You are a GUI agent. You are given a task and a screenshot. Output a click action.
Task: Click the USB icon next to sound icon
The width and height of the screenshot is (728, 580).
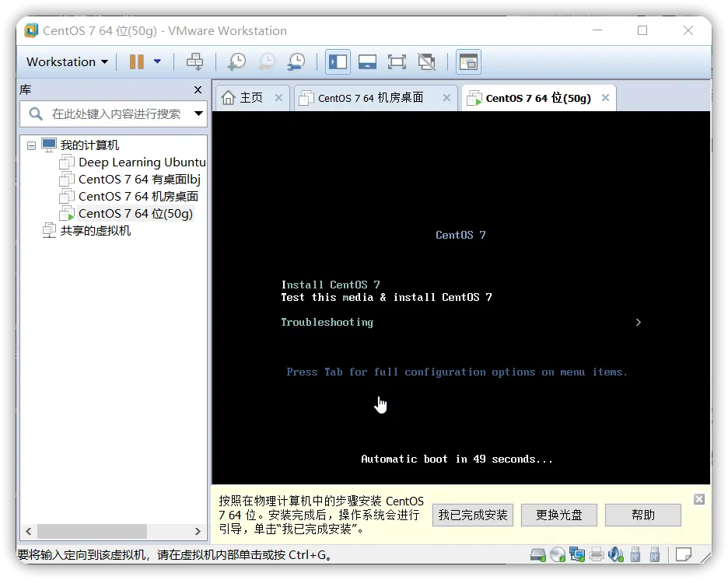pyautogui.click(x=635, y=554)
